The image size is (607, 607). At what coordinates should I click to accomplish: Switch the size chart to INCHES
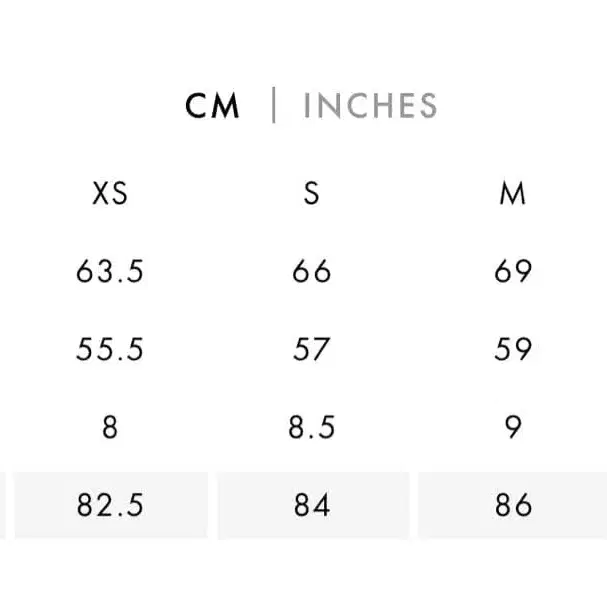370,106
